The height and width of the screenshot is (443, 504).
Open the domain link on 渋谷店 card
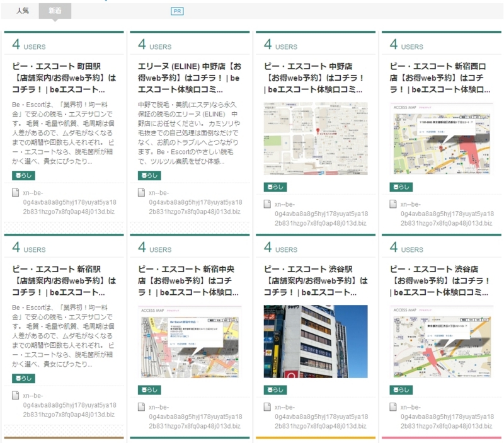[x=447, y=417]
